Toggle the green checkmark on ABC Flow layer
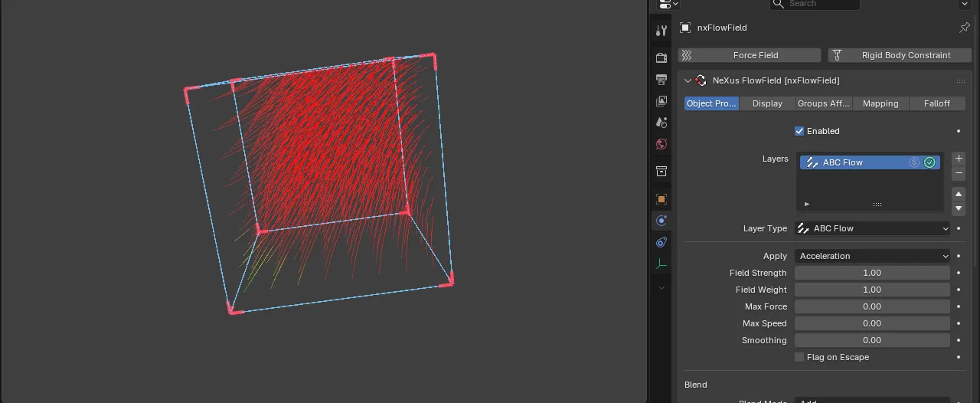Image resolution: width=980 pixels, height=403 pixels. point(929,162)
